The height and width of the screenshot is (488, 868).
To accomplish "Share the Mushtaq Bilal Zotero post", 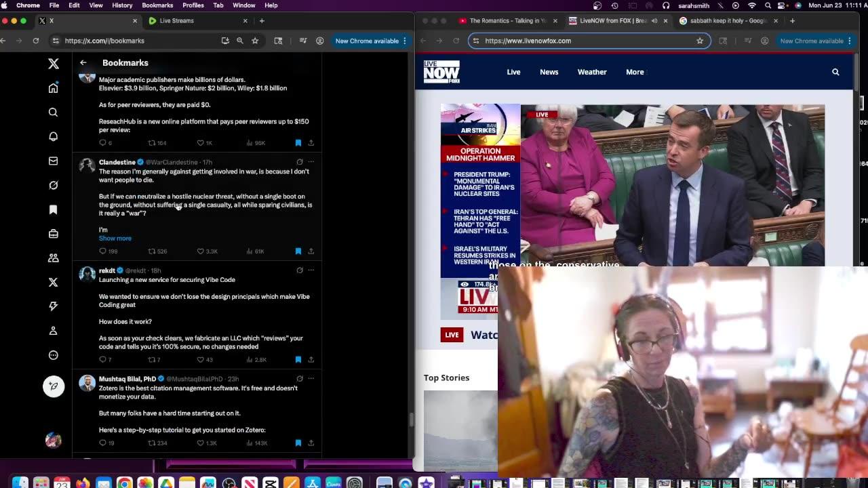I will (x=311, y=443).
